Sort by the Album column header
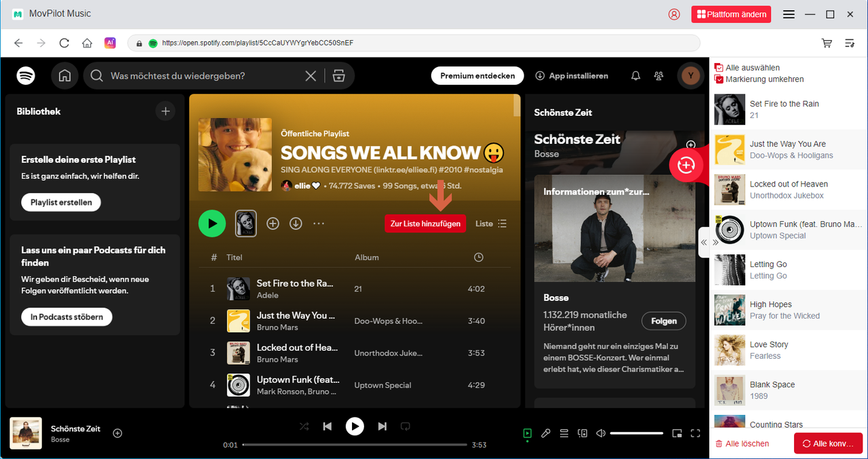Viewport: 868px width, 459px height. click(x=367, y=258)
